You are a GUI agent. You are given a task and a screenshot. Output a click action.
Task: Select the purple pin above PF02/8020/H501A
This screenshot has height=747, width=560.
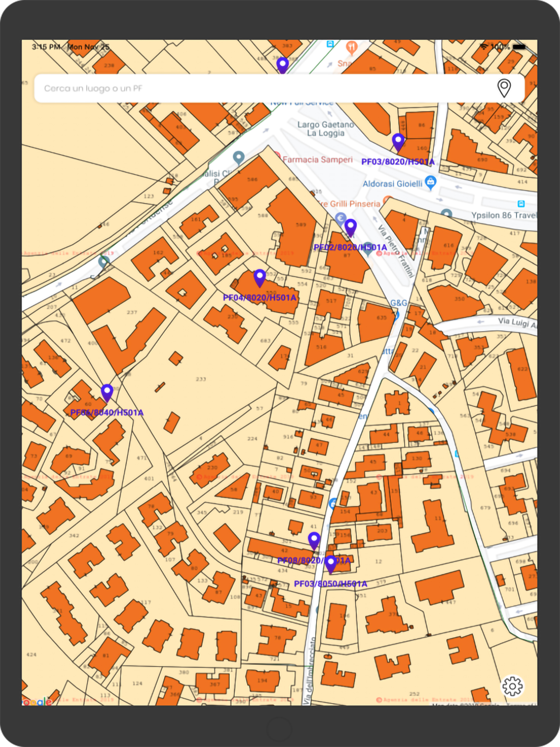point(351,228)
